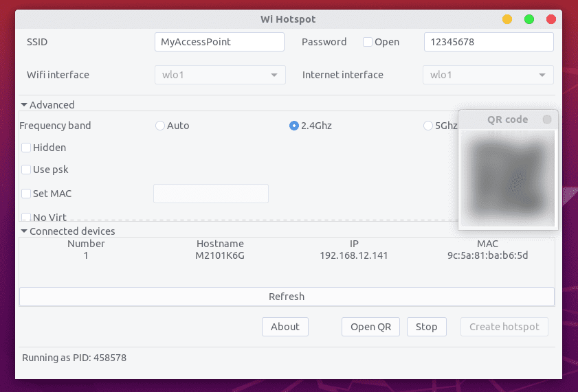Click the Hostname column header
The width and height of the screenshot is (578, 392).
click(220, 244)
